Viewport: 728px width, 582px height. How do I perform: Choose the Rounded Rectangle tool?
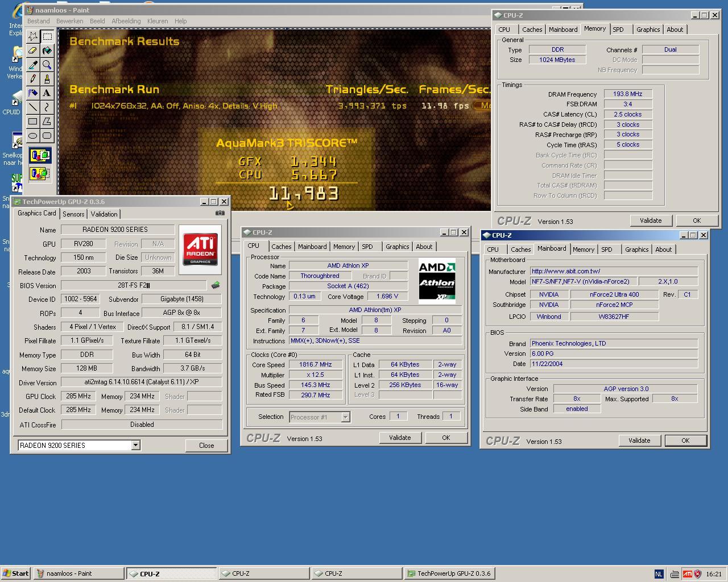[47, 135]
